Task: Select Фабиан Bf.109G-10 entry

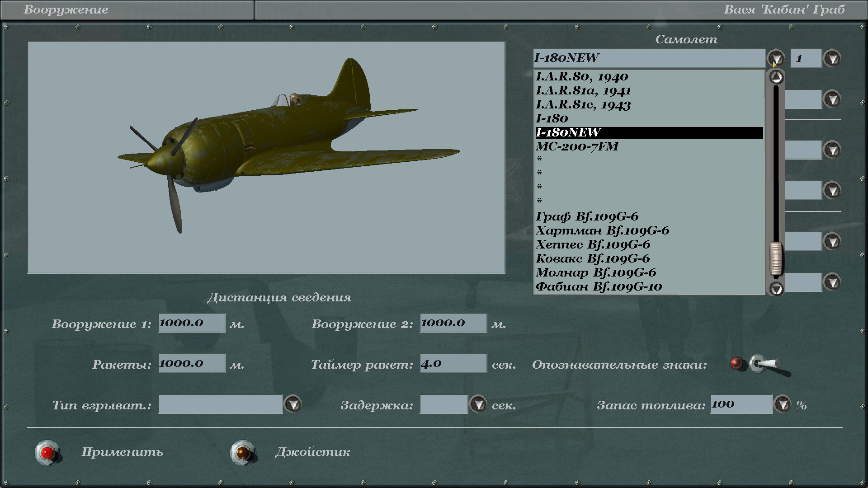Action: click(599, 286)
